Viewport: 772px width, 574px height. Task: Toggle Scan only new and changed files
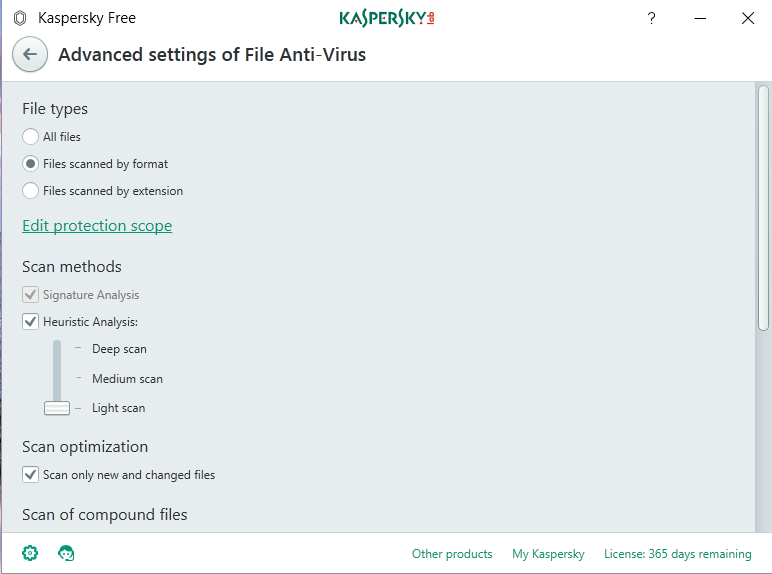[x=31, y=475]
